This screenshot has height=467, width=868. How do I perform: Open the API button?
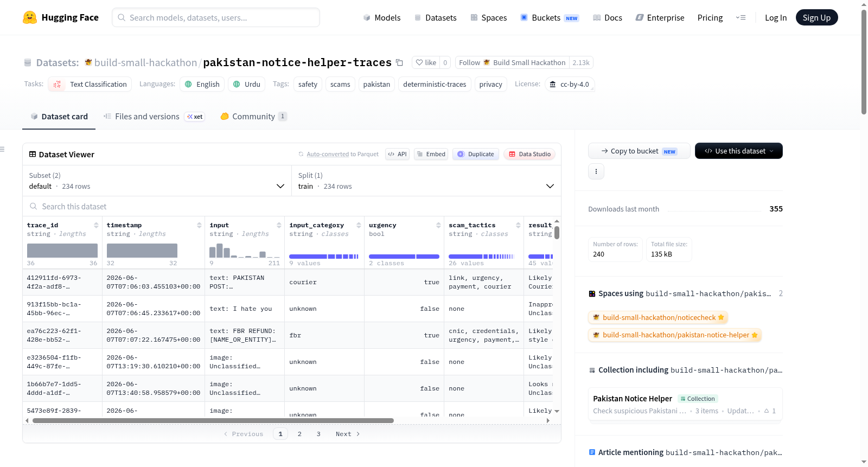pyautogui.click(x=397, y=154)
